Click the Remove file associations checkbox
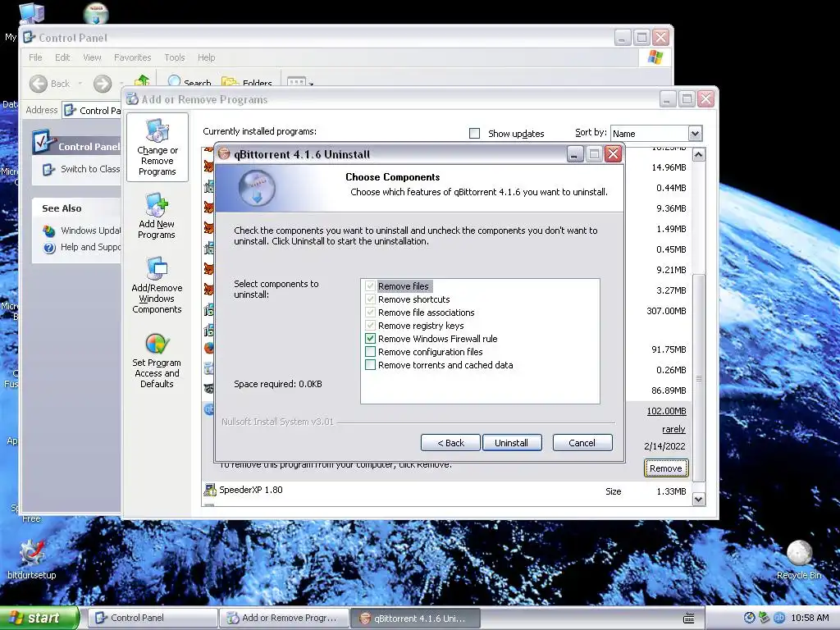840x630 pixels. 370,313
